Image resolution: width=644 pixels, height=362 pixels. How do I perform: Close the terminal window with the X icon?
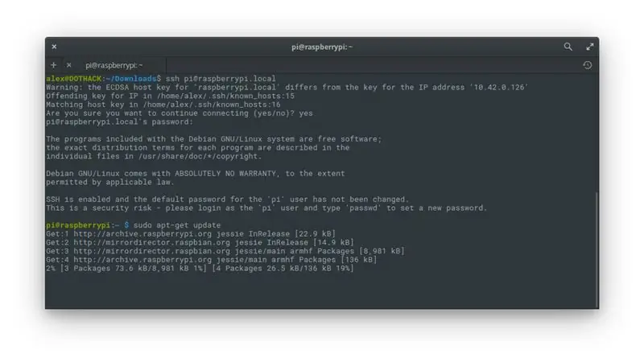click(54, 47)
